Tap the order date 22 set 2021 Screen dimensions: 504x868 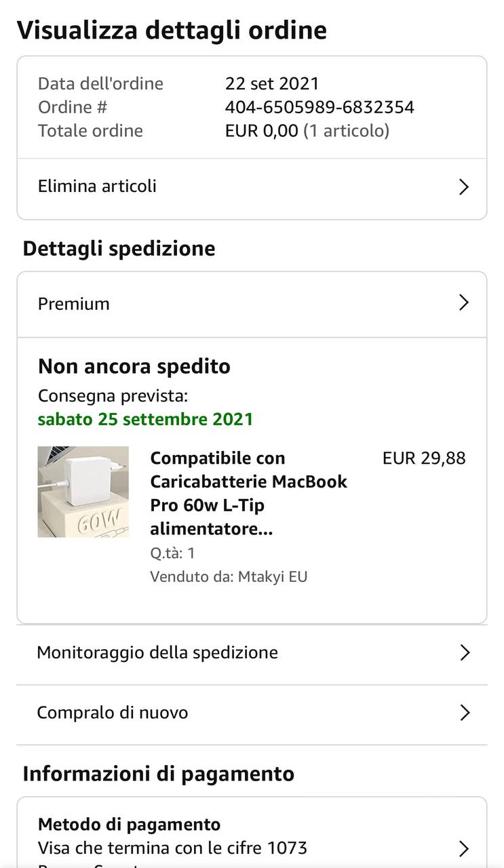272,83
